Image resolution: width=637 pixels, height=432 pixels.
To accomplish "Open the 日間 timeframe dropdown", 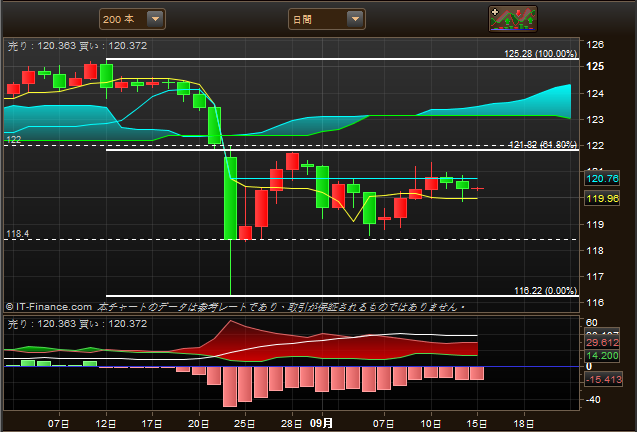I will (327, 19).
